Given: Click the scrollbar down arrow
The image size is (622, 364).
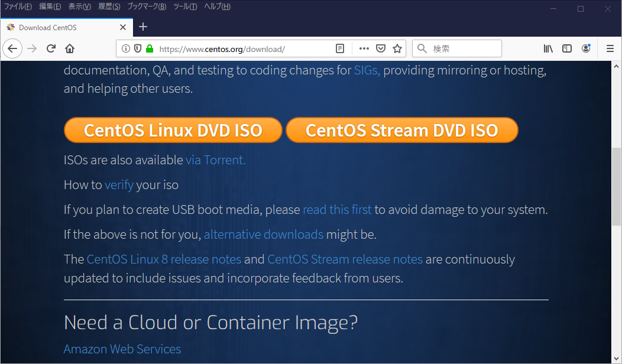Looking at the screenshot, I should coord(616,359).
